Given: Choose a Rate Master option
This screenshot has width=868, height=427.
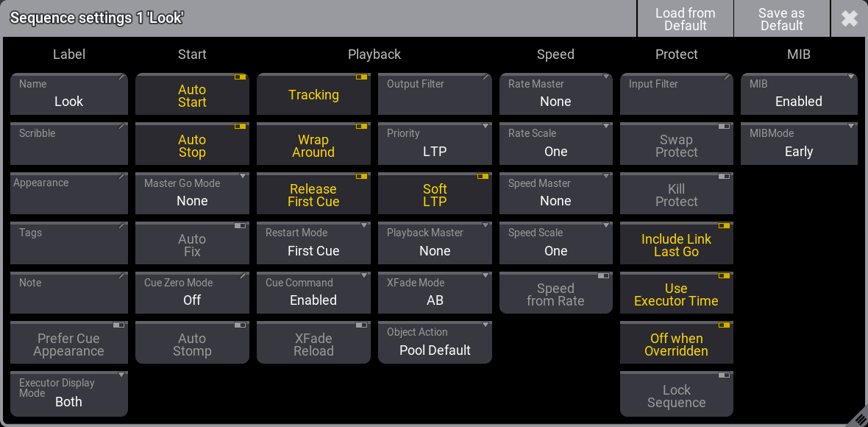Looking at the screenshot, I should (x=555, y=94).
